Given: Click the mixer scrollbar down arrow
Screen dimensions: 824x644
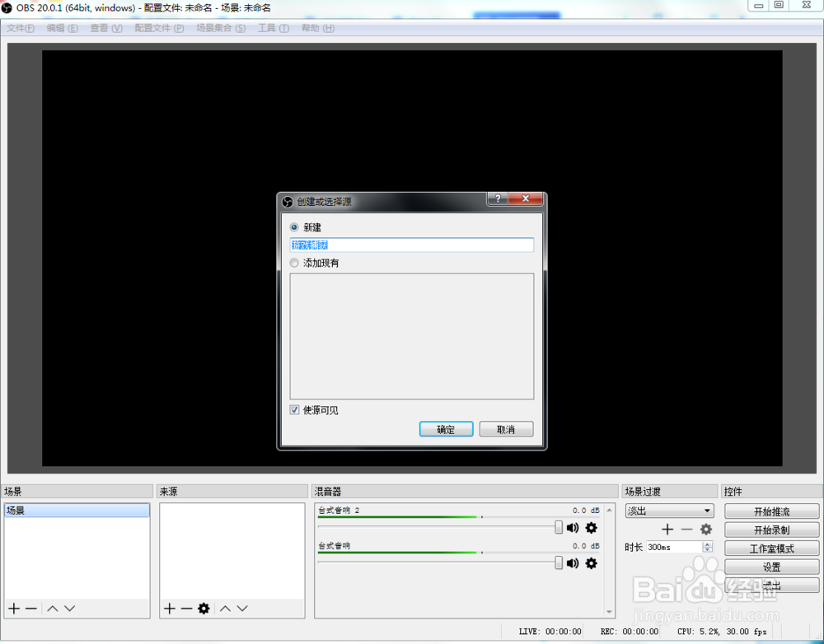Looking at the screenshot, I should (x=610, y=612).
